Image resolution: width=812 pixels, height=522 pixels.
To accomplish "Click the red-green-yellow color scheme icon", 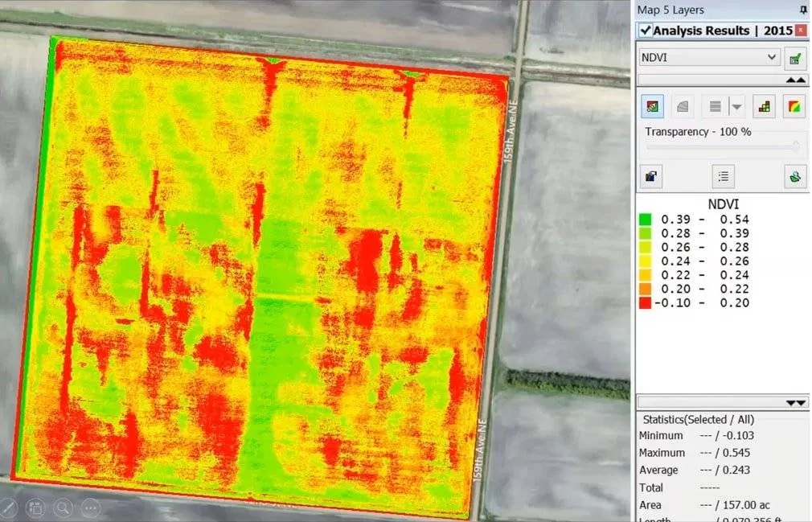I will click(794, 106).
